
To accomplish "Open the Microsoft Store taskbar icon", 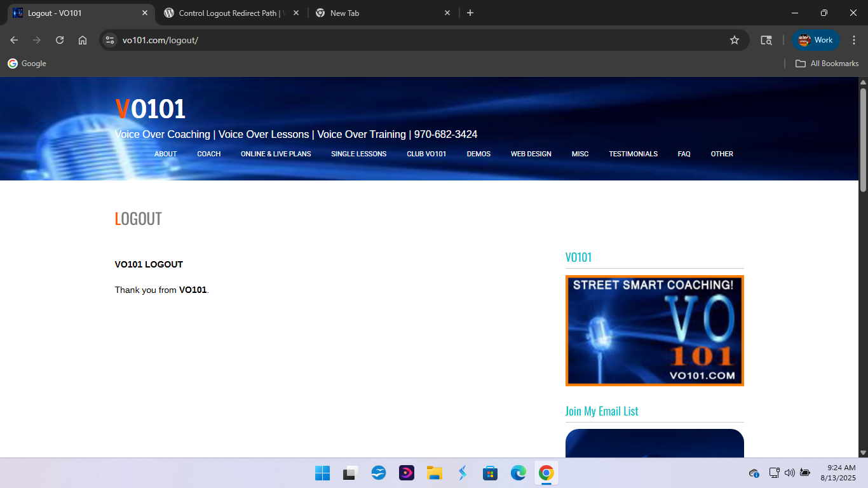I will tap(491, 473).
